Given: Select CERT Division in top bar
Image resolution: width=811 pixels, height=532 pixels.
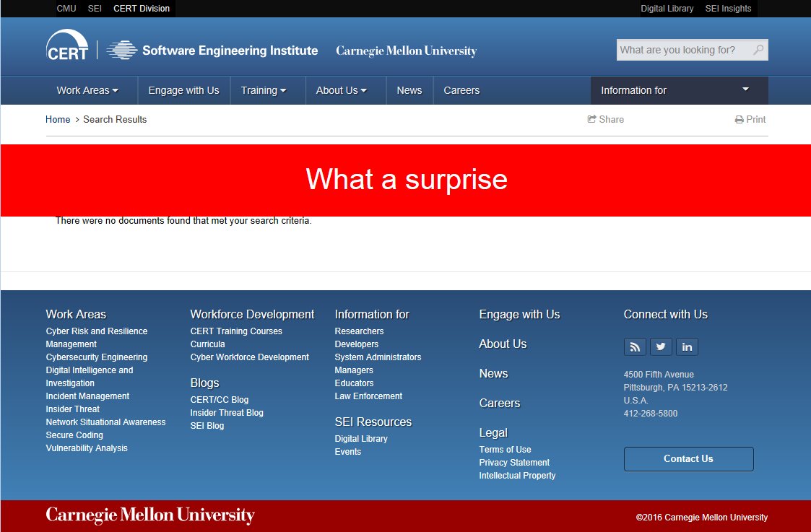Looking at the screenshot, I should (x=142, y=8).
